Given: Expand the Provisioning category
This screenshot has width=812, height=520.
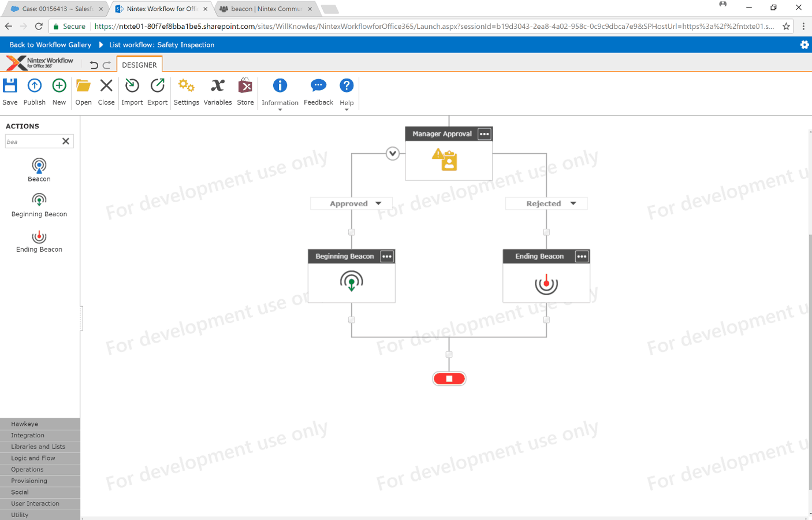Looking at the screenshot, I should pos(40,481).
